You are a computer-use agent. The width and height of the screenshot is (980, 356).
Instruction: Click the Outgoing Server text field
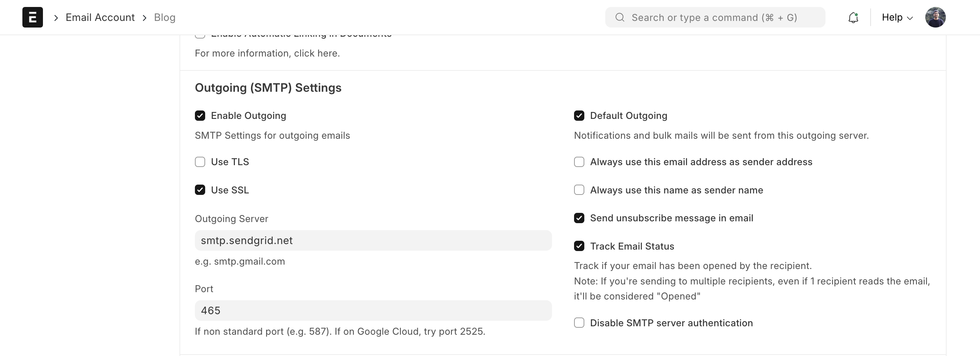[373, 240]
